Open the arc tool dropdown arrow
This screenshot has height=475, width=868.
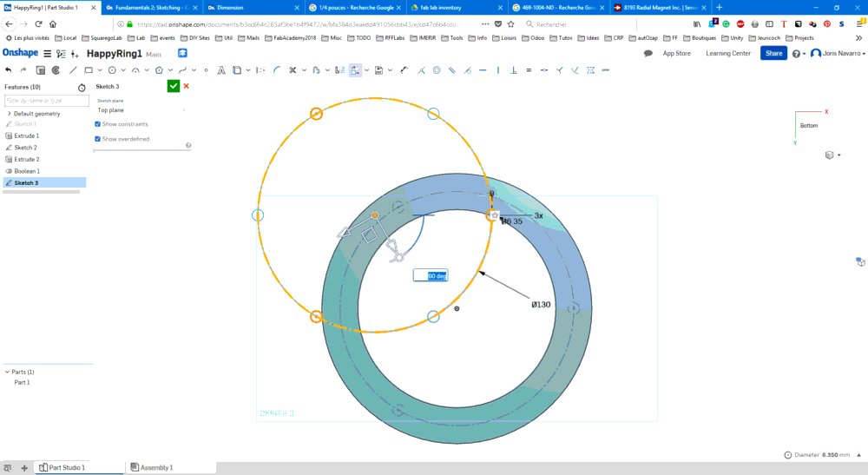click(147, 70)
